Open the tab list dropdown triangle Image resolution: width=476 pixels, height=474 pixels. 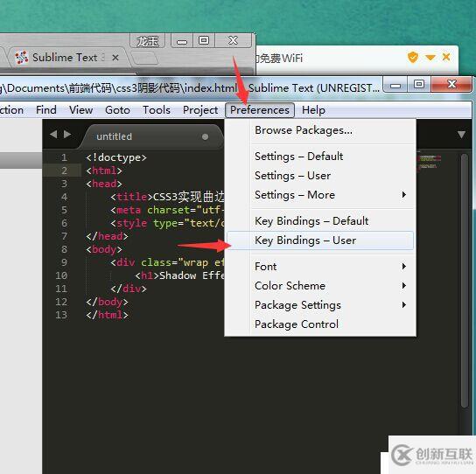(x=461, y=135)
